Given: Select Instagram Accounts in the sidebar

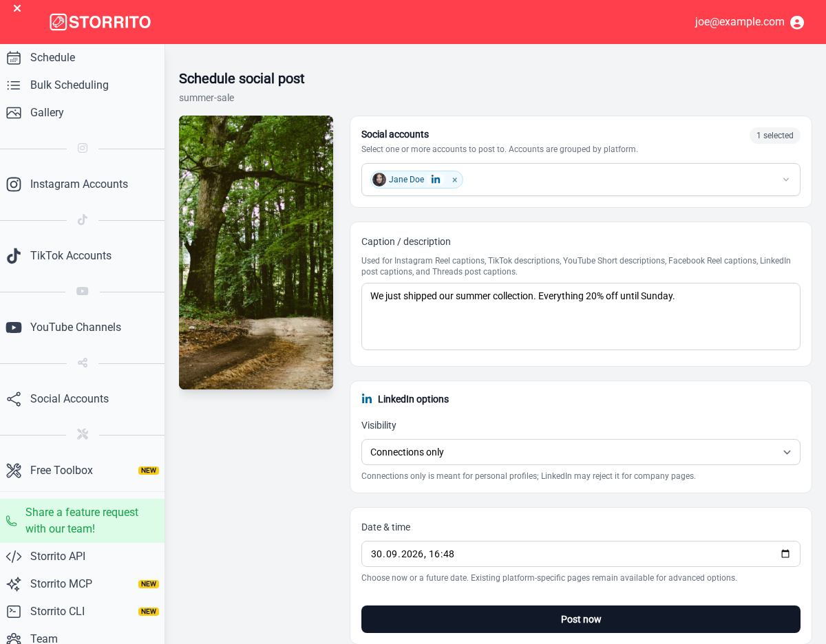Looking at the screenshot, I should tap(83, 184).
